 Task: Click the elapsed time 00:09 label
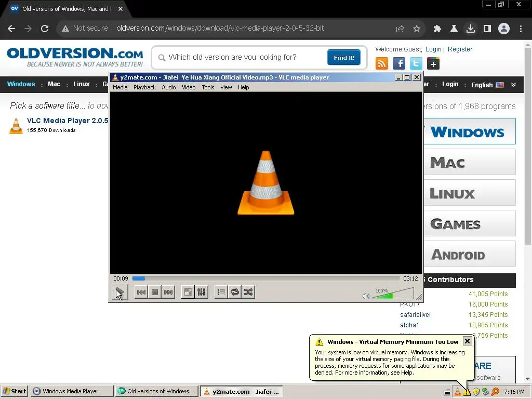(x=121, y=278)
